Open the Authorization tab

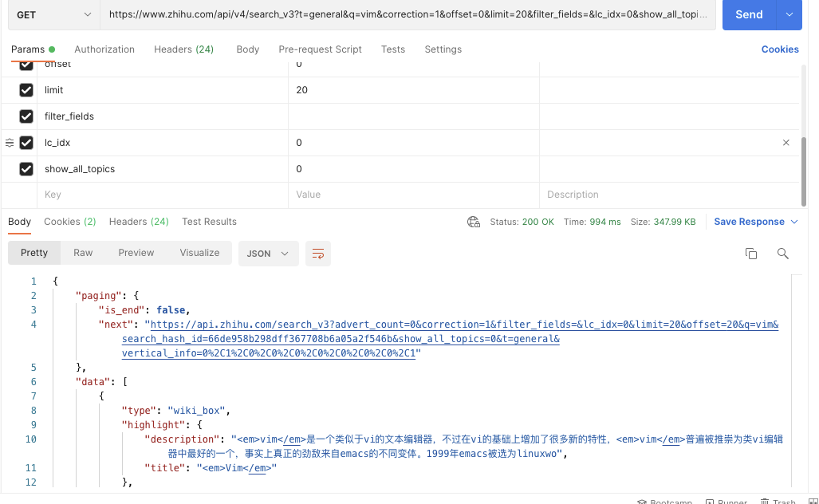pos(104,49)
